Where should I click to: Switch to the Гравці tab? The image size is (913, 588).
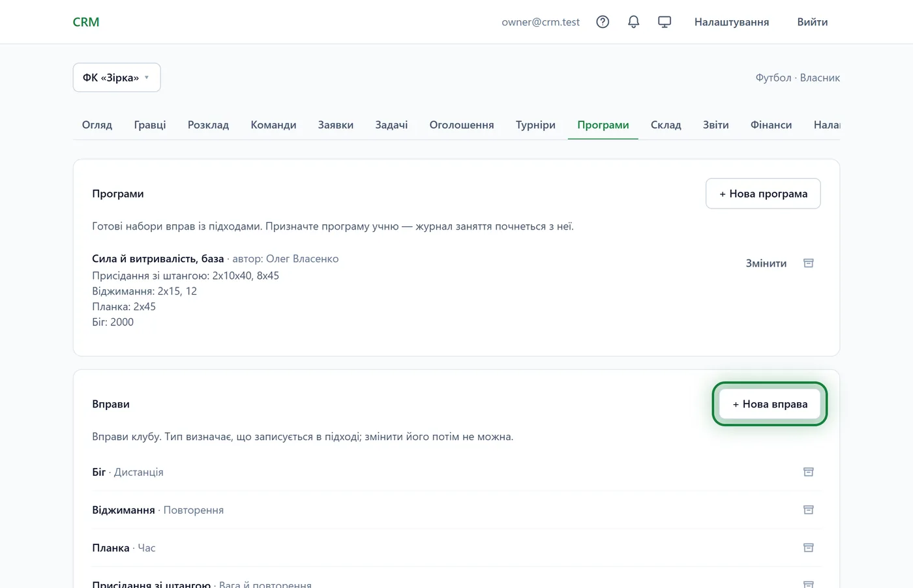click(x=150, y=125)
